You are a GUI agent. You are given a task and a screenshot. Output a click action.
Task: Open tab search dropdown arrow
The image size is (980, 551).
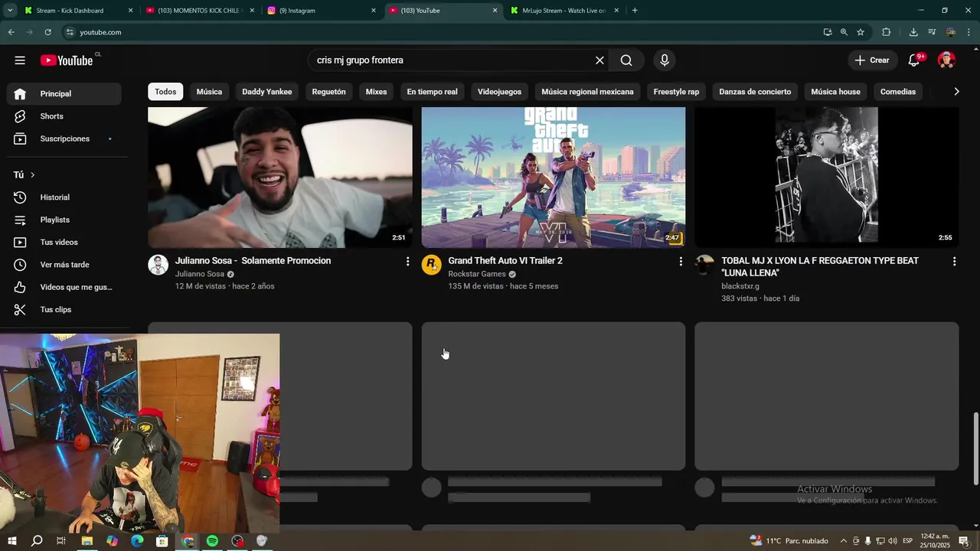pos(10,11)
